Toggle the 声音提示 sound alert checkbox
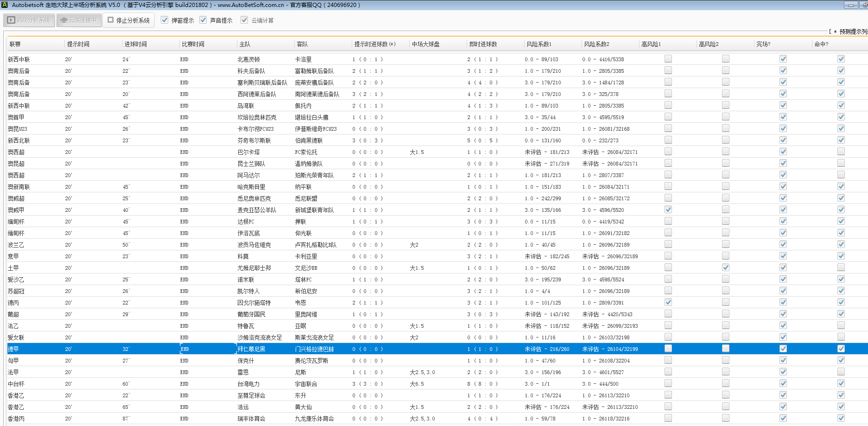 click(203, 20)
